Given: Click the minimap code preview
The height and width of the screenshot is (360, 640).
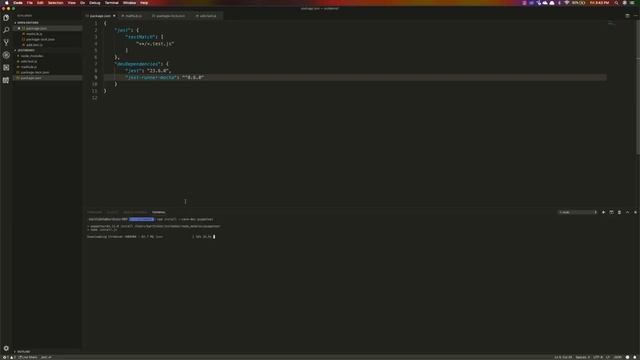Looking at the screenshot, I should tap(611, 24).
